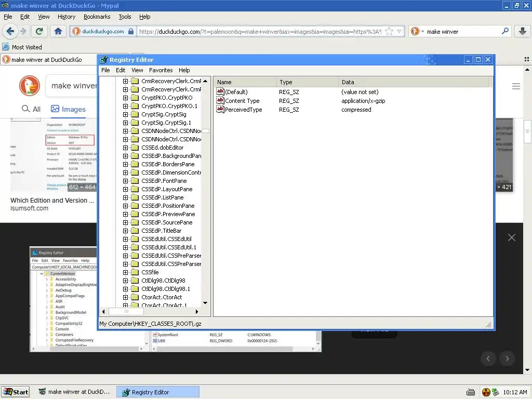Sort by the Type column header

pos(307,82)
